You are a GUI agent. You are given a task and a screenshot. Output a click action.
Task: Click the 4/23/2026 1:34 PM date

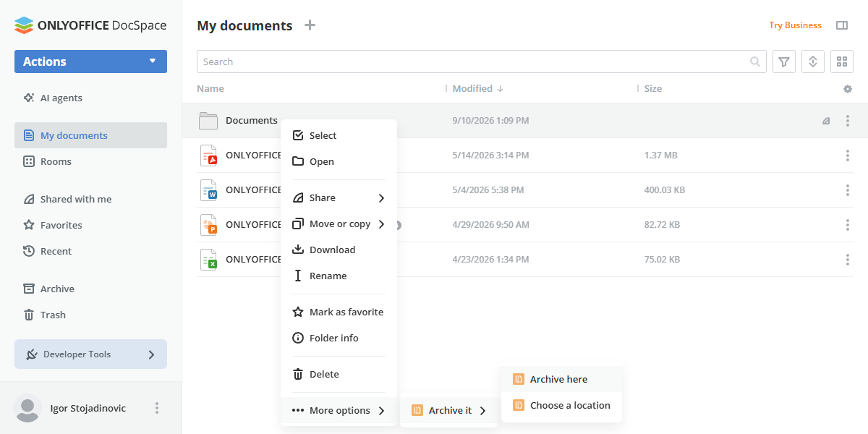coord(490,260)
